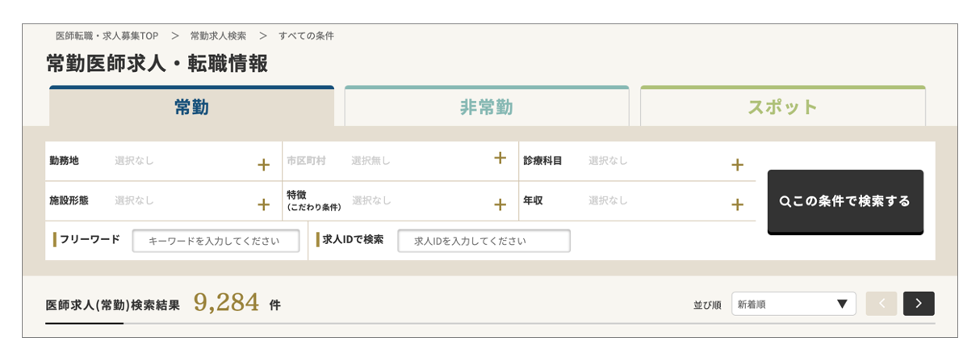Open the 新着順 sort dropdown
The width and height of the screenshot is (980, 362).
(794, 304)
